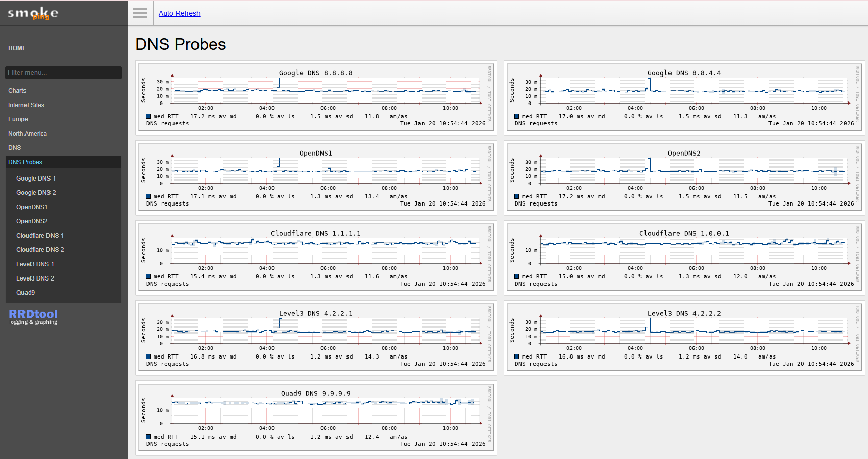
Task: Open the Charts menu item
Action: [x=17, y=91]
